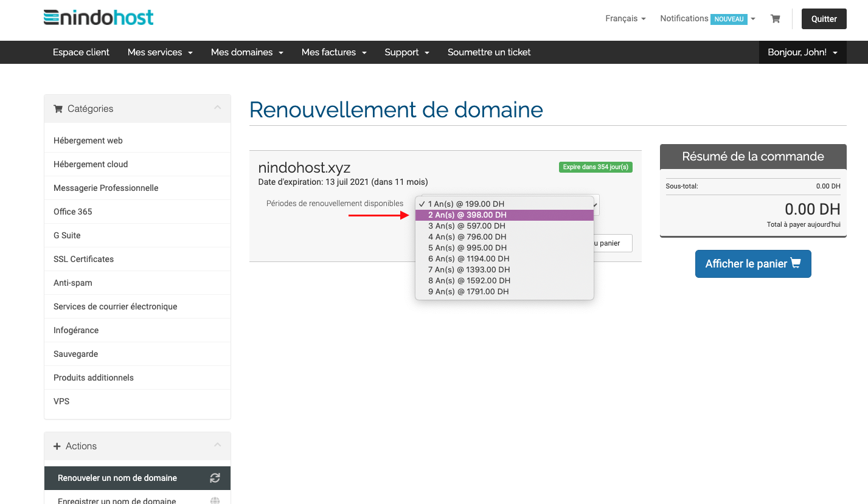Click the plus icon beside Actions
868x504 pixels.
pos(57,446)
